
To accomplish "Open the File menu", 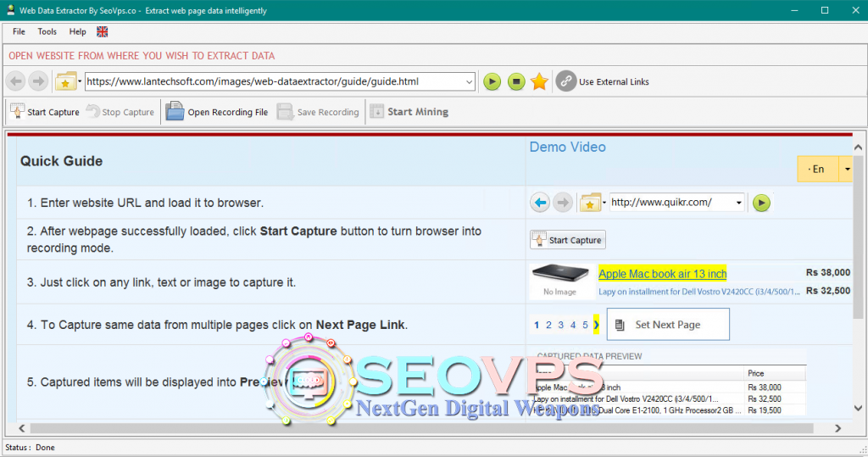I will 19,31.
